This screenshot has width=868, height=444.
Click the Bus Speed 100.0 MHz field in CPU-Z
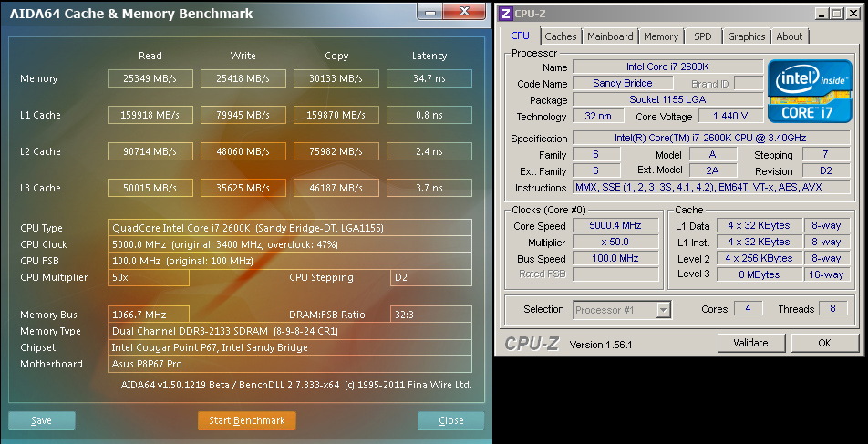tap(615, 258)
